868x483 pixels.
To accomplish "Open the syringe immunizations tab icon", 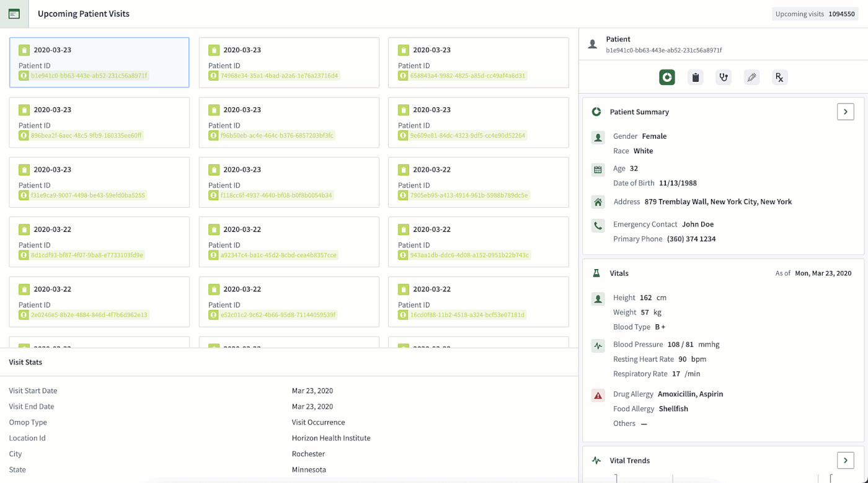I will (752, 78).
